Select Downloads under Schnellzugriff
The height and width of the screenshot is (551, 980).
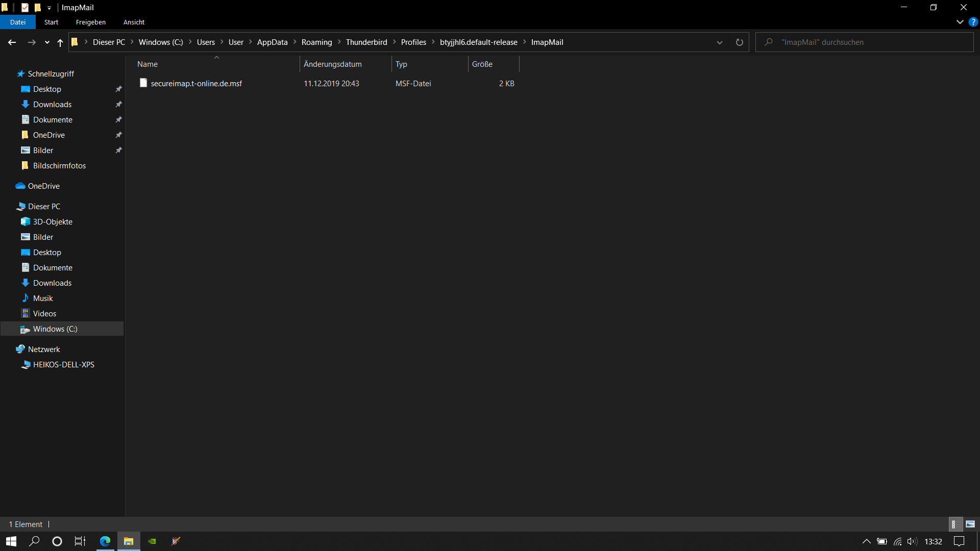pos(52,104)
